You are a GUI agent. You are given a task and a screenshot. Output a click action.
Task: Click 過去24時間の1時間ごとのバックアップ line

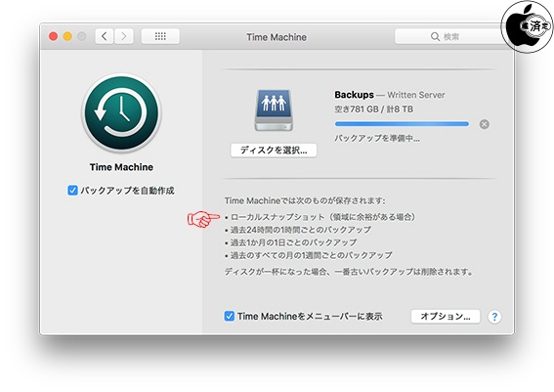coord(298,230)
